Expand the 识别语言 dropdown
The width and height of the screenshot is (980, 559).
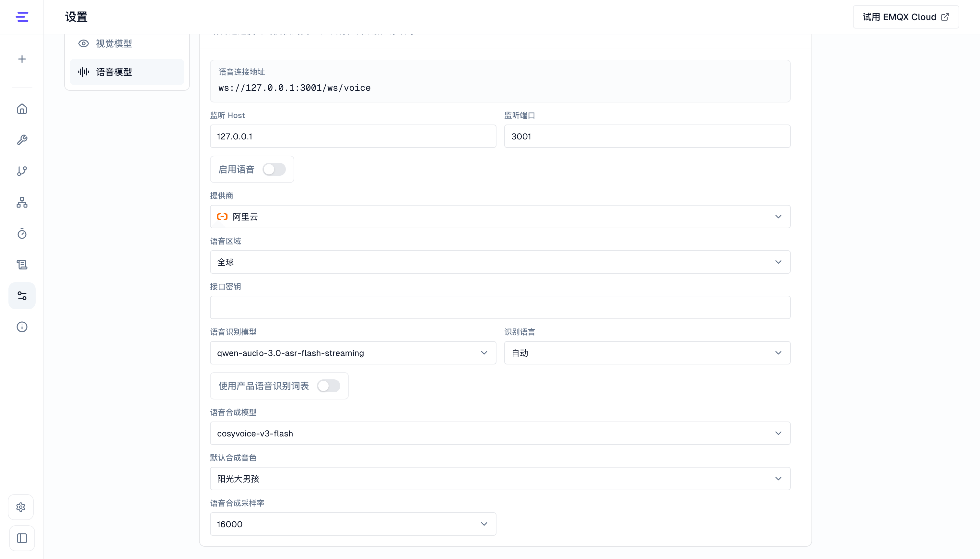(x=647, y=353)
